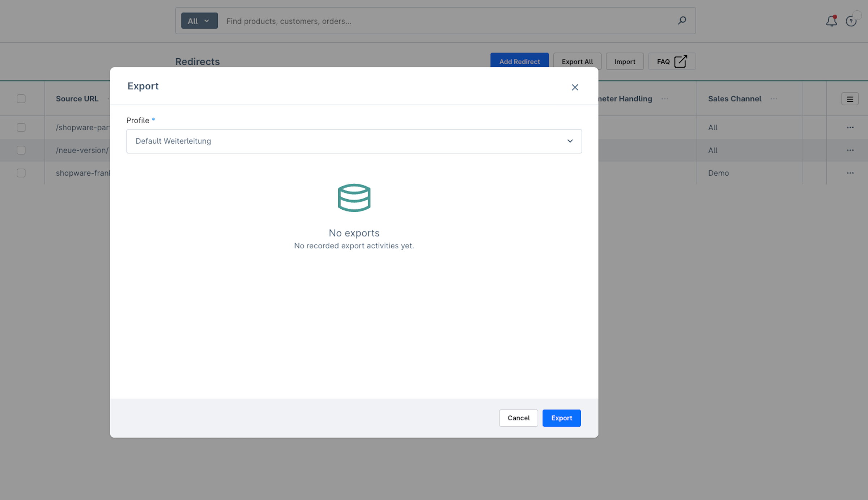This screenshot has width=868, height=500.
Task: Open the Profile dropdown showing Default Weiterleitung
Action: tap(354, 141)
